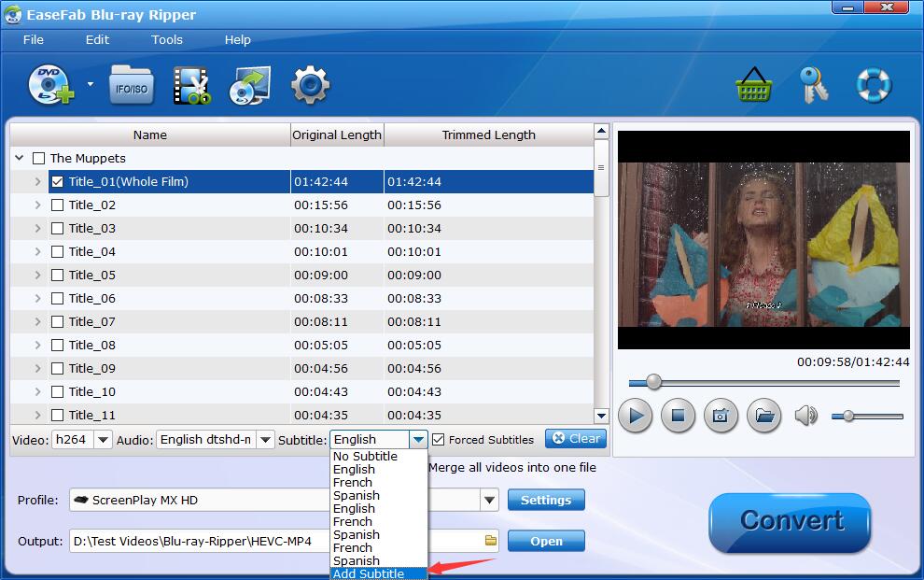Viewport: 924px width, 580px height.
Task: Open the video edit filmstrip tool
Action: (x=192, y=86)
